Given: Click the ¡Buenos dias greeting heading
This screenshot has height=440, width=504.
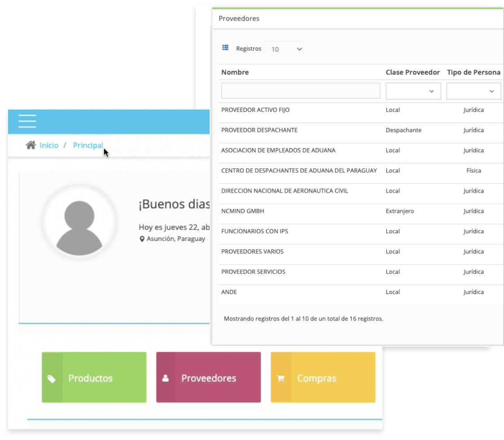Looking at the screenshot, I should coord(174,204).
